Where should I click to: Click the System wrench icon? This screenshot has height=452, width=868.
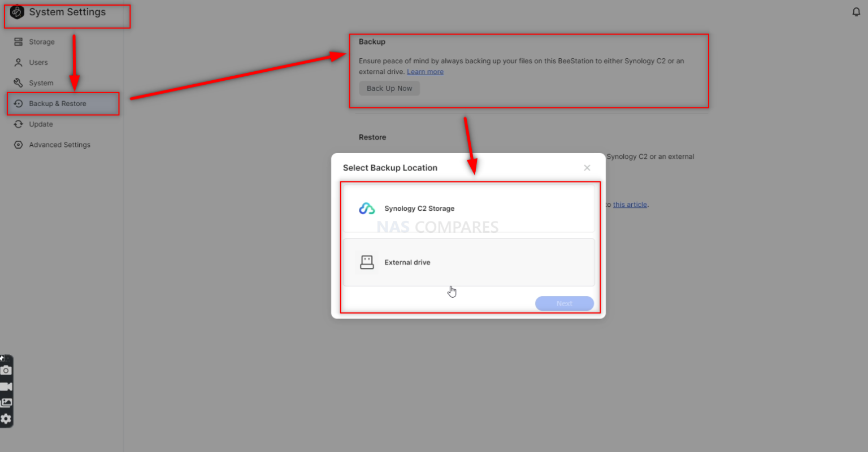pyautogui.click(x=18, y=82)
